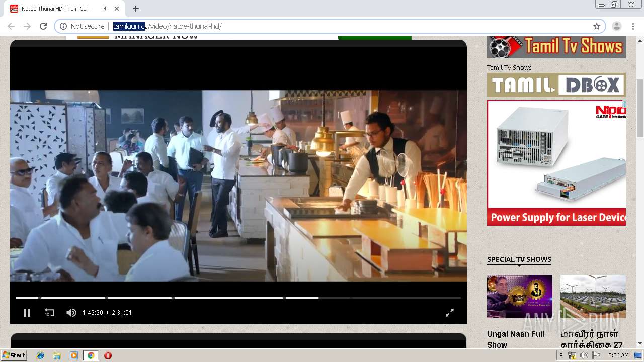This screenshot has width=644, height=362.
Task: Open the system volume tray icon
Action: pyautogui.click(x=584, y=355)
